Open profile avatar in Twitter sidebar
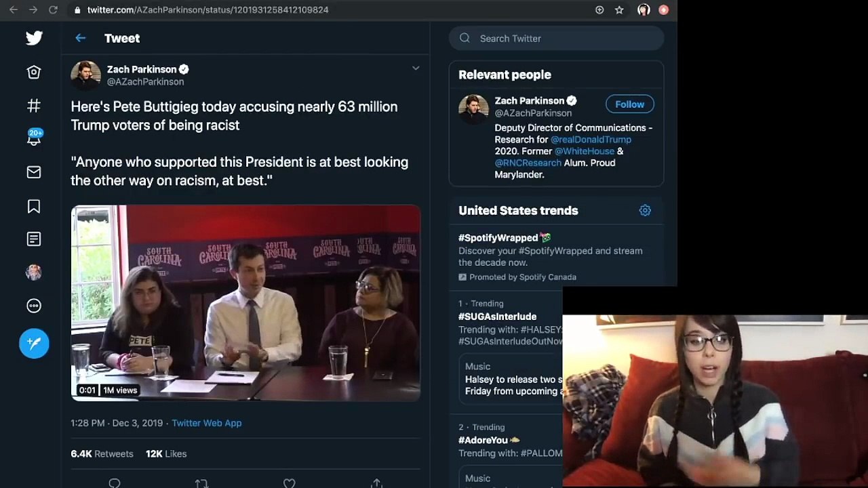 34,272
